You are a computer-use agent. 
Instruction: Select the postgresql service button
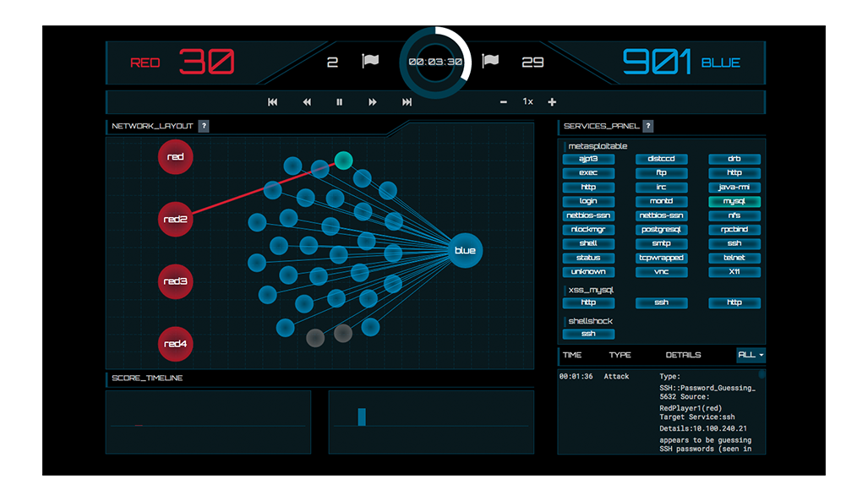661,230
